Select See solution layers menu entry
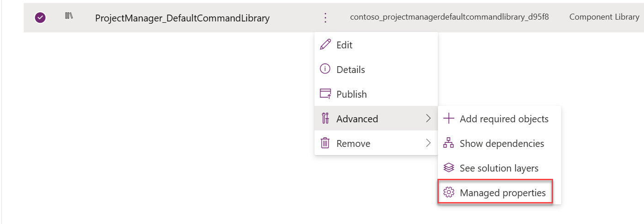Image resolution: width=644 pixels, height=224 pixels. pyautogui.click(x=499, y=168)
